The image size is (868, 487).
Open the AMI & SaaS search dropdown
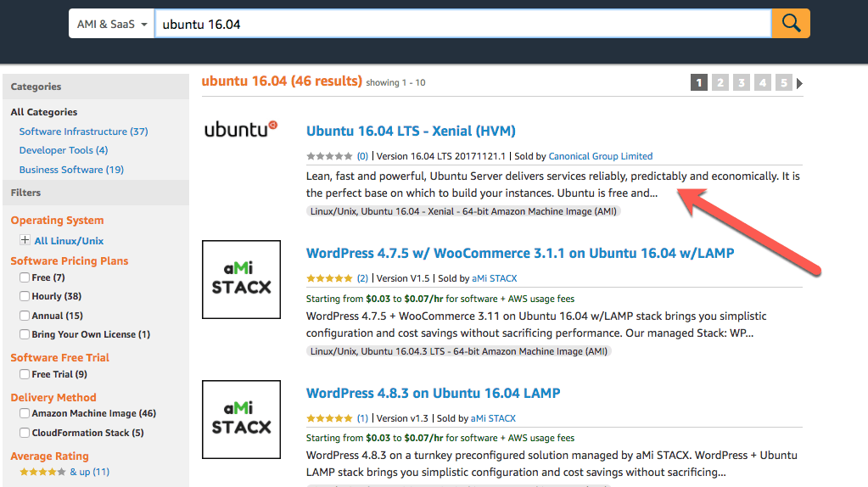click(x=112, y=24)
